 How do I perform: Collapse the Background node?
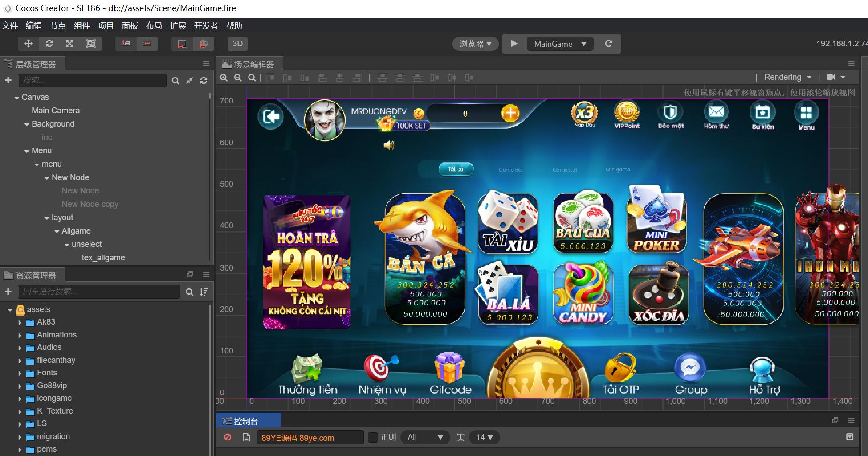27,124
